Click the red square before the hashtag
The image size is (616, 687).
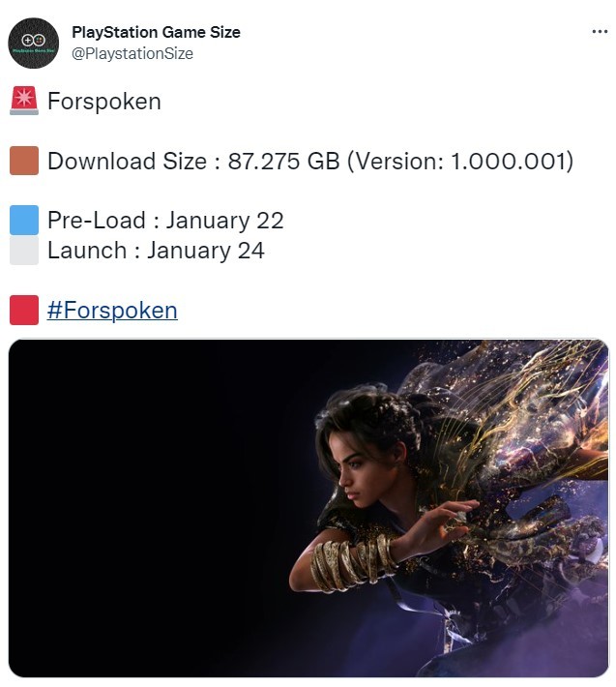24,311
